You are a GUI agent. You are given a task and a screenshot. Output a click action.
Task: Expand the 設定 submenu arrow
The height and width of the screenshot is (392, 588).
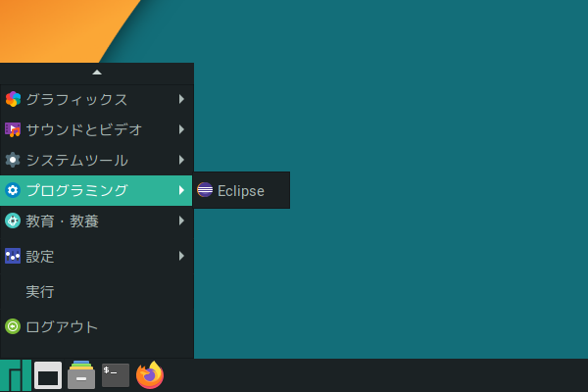click(181, 256)
